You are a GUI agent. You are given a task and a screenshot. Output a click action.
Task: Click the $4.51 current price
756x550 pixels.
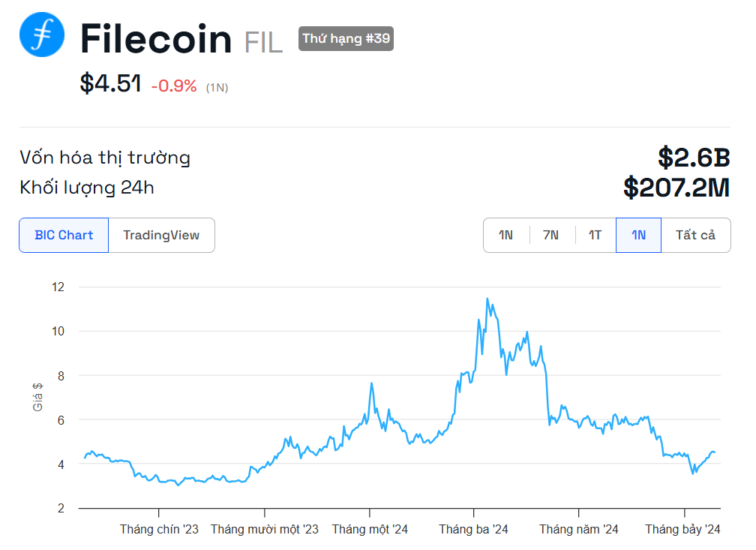(x=110, y=83)
